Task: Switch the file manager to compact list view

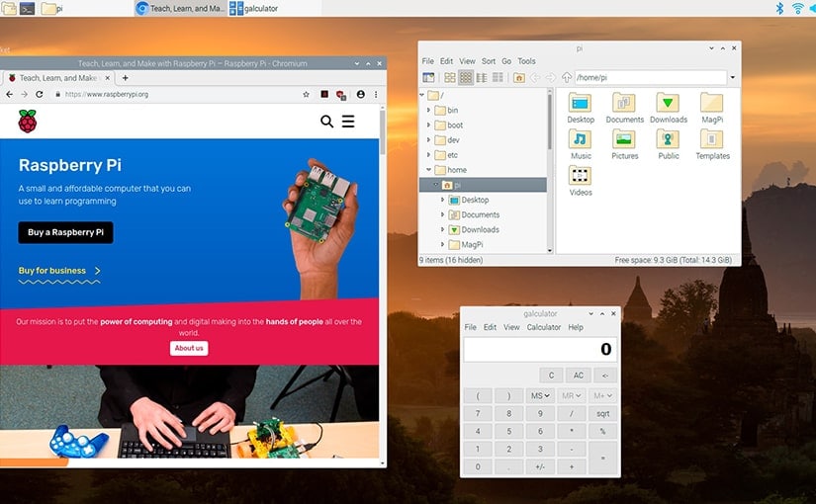Action: 482,77
